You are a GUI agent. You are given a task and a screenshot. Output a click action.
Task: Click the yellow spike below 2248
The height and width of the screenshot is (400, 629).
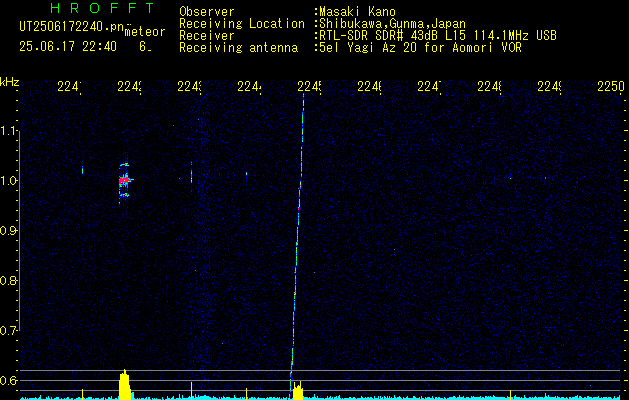point(510,394)
